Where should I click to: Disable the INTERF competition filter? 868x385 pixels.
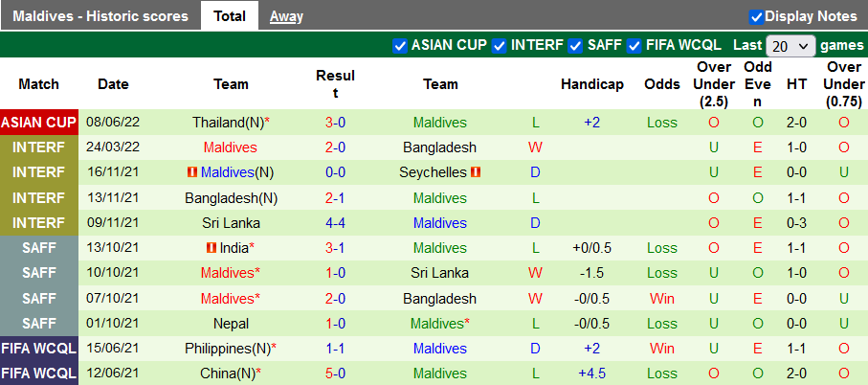[499, 45]
